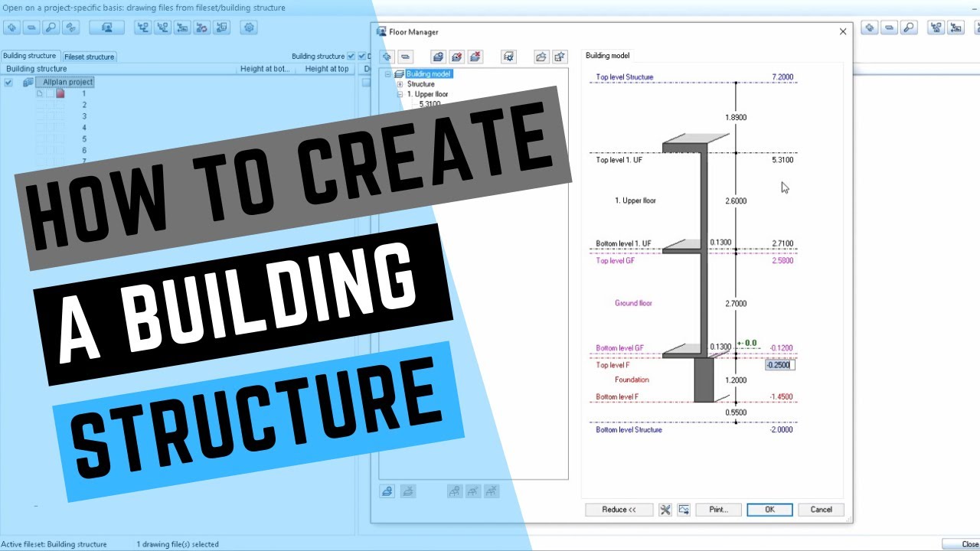Image resolution: width=980 pixels, height=551 pixels.
Task: Close the Floor Manager dialog
Action: (843, 32)
